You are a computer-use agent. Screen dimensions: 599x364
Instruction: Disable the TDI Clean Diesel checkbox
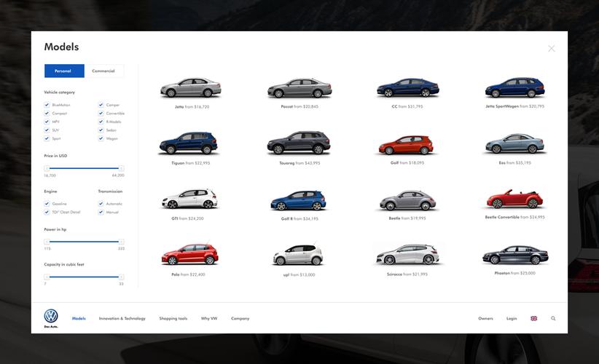pyautogui.click(x=47, y=212)
